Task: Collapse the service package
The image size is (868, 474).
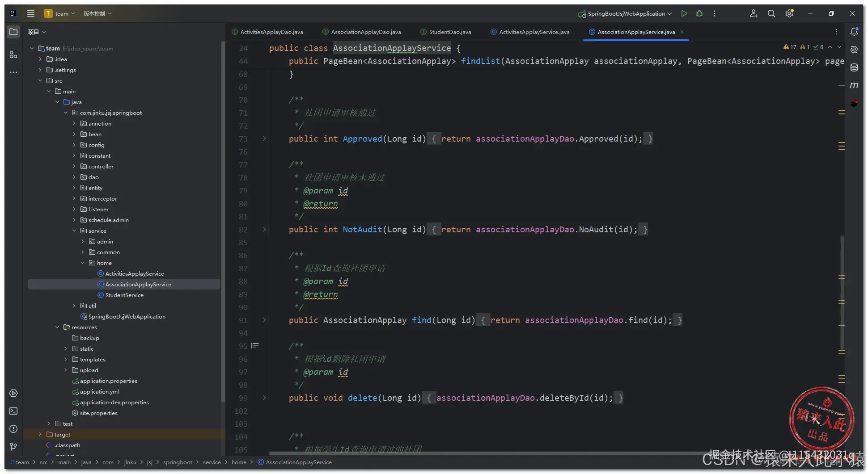Action: (74, 231)
